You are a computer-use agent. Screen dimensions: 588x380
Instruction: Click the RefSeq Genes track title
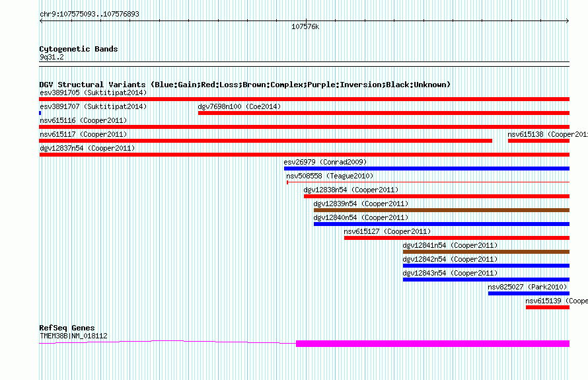[x=67, y=328]
